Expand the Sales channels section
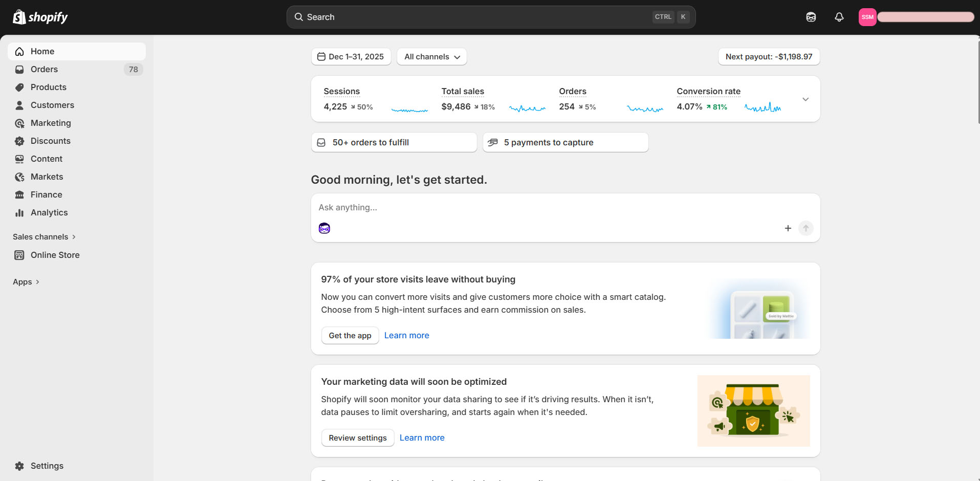The height and width of the screenshot is (481, 980). pyautogui.click(x=44, y=237)
